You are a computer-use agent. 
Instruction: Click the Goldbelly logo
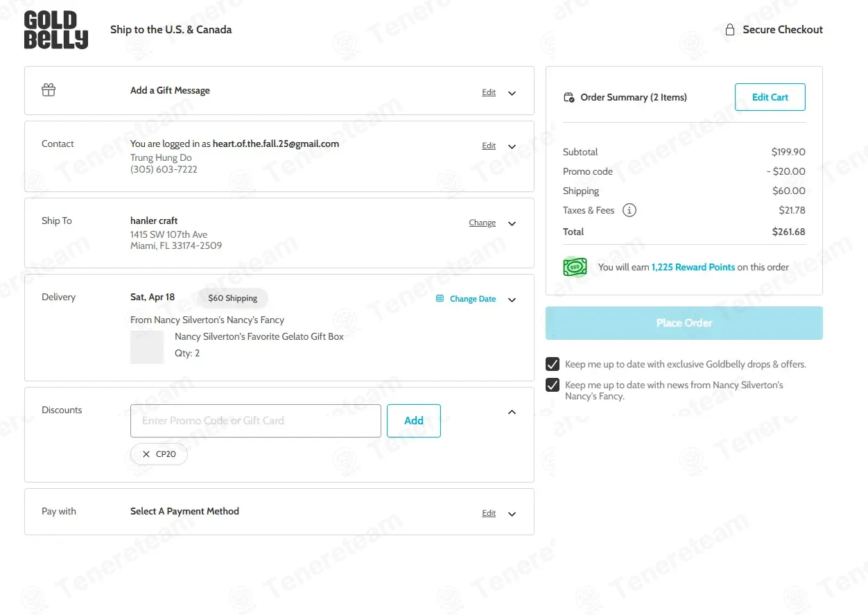pyautogui.click(x=56, y=30)
